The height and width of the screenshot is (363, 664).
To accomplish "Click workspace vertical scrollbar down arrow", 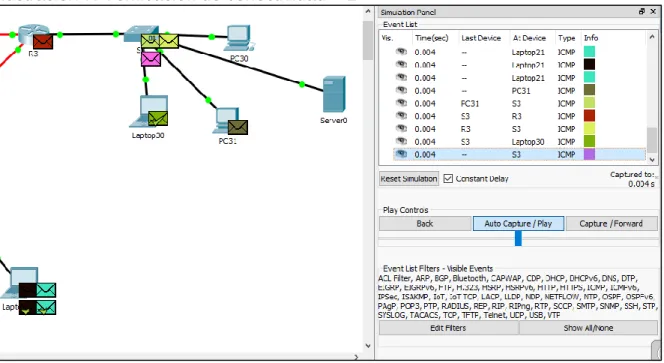I will (x=368, y=346).
